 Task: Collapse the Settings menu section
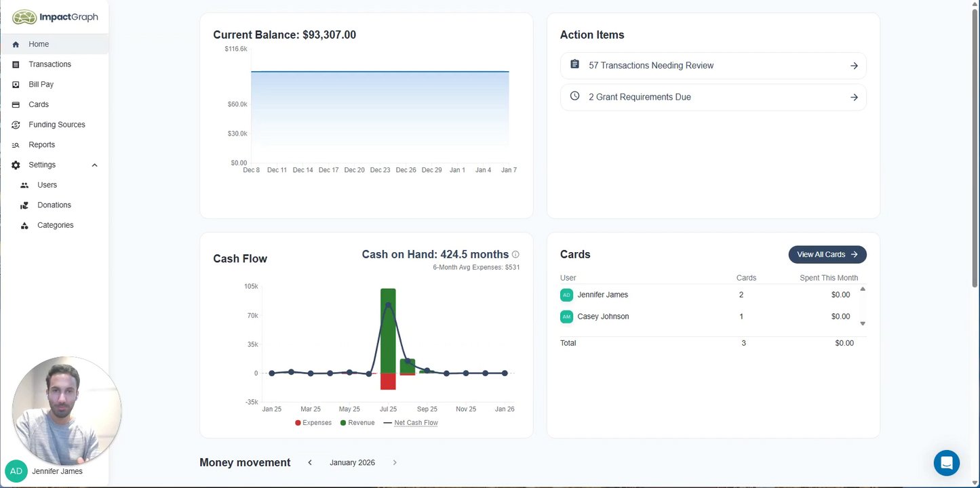pos(94,165)
